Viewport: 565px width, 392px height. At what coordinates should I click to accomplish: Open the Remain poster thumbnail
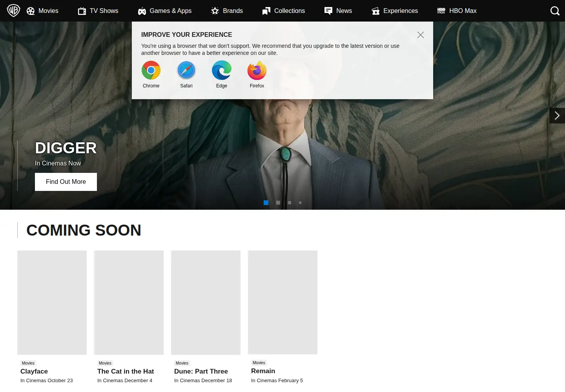(282, 302)
